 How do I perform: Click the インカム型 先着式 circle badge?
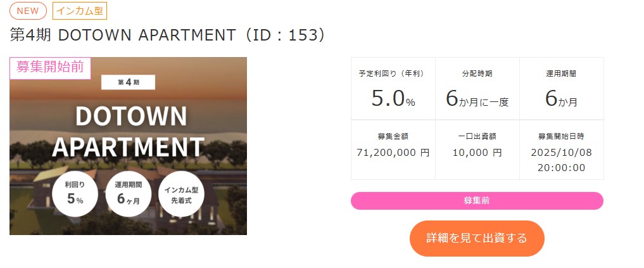tap(182, 193)
